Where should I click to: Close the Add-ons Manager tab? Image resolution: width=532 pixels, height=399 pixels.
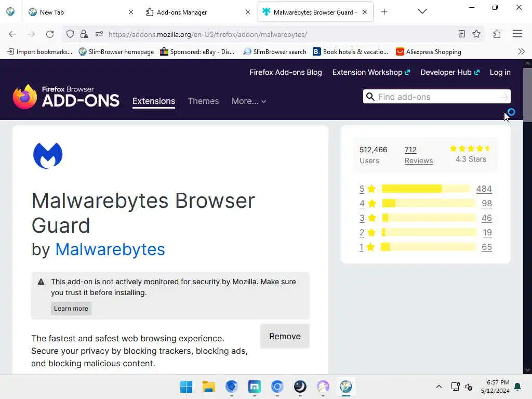coord(248,12)
